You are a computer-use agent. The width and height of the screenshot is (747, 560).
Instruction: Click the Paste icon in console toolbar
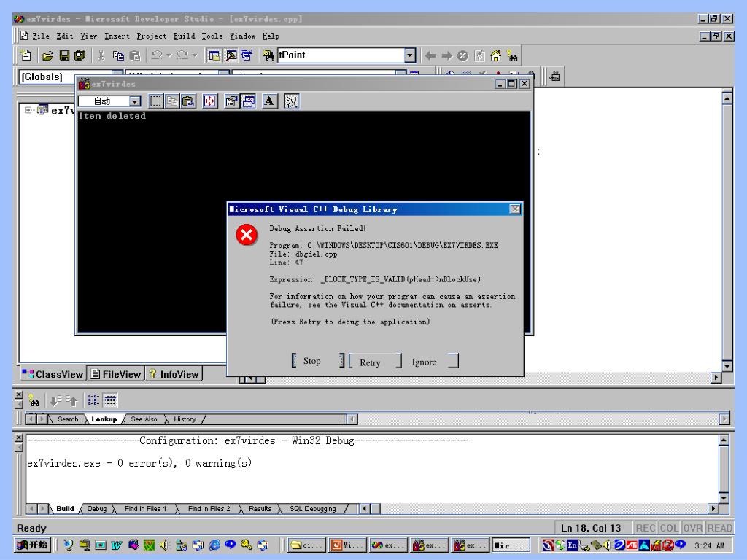189,101
